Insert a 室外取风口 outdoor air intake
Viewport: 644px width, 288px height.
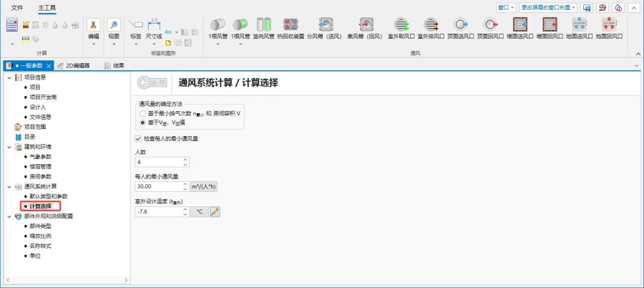pos(400,26)
